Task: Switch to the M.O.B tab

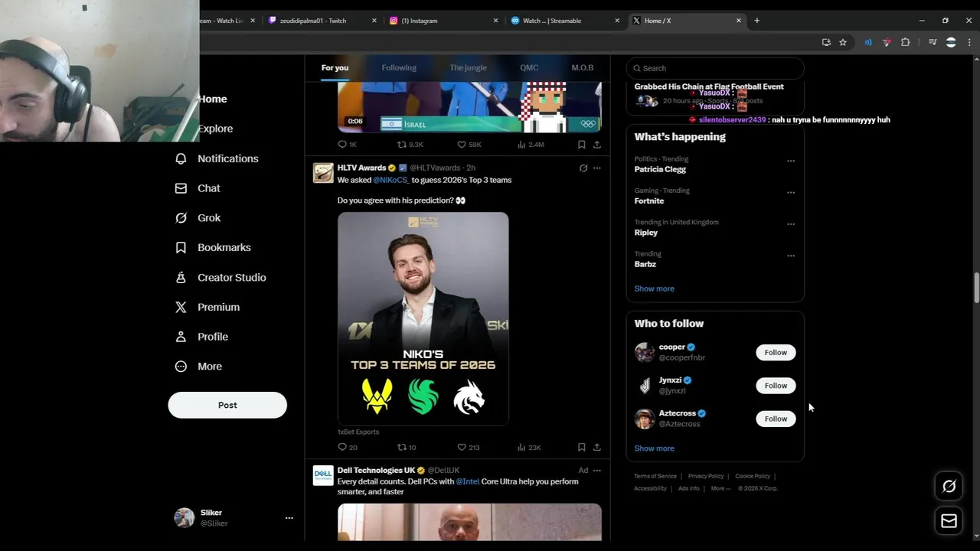Action: (x=582, y=68)
